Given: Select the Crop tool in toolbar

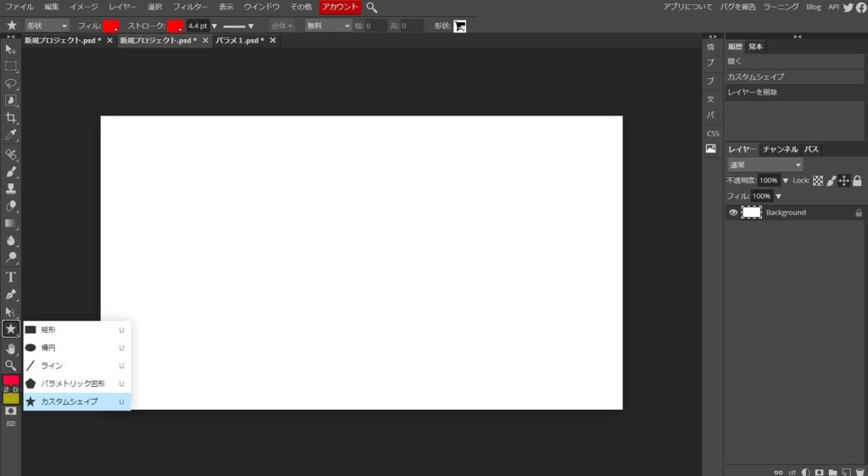Looking at the screenshot, I should (x=11, y=118).
